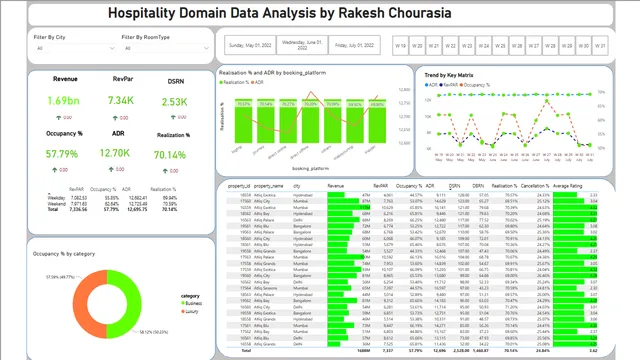Click the trend arrow under Revenue

(58, 118)
